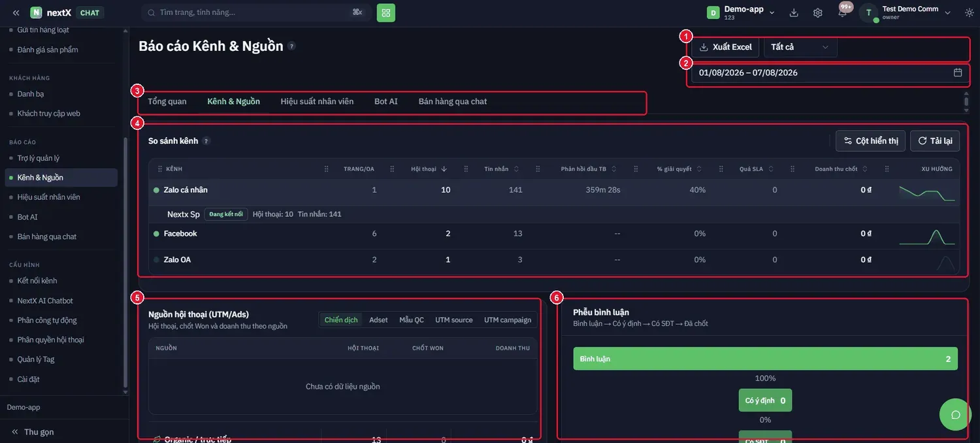Open the settings gear in the top bar
The image size is (980, 443).
pyautogui.click(x=817, y=12)
